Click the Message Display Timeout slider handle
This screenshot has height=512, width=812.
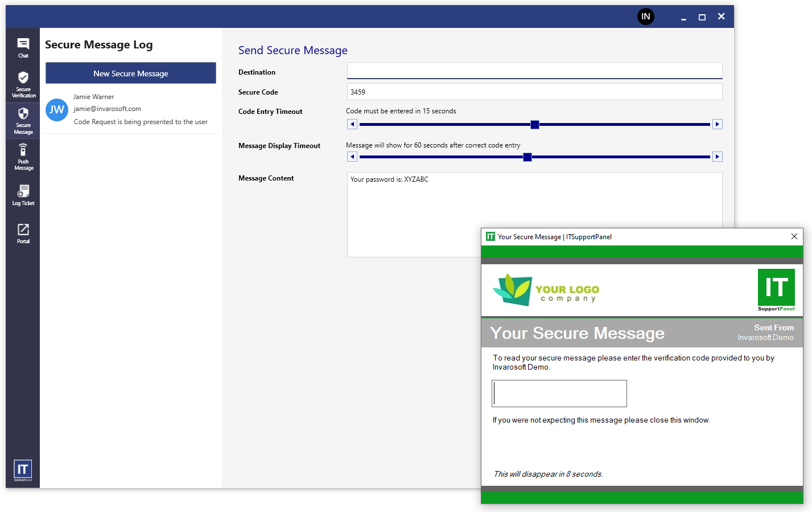527,157
